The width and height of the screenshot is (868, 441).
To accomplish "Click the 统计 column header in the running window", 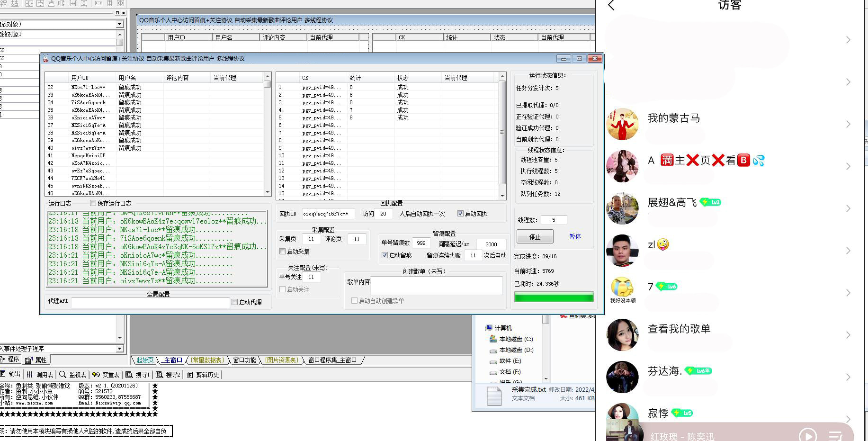I will tap(371, 78).
